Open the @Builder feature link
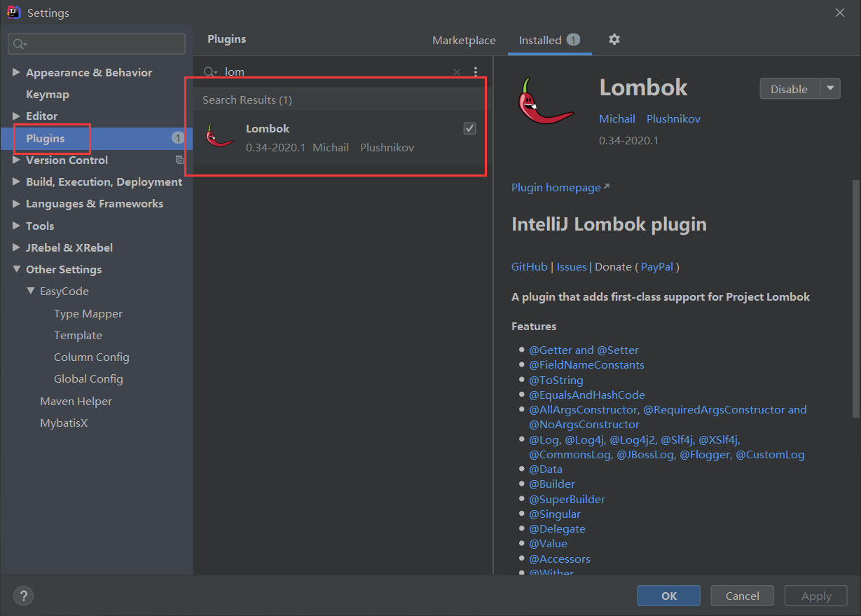This screenshot has height=616, width=861. click(552, 484)
